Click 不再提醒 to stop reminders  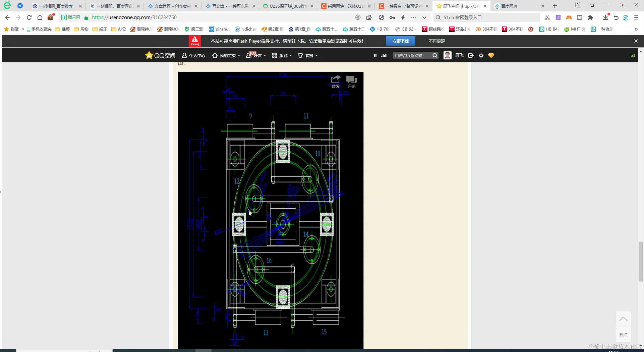tap(437, 41)
